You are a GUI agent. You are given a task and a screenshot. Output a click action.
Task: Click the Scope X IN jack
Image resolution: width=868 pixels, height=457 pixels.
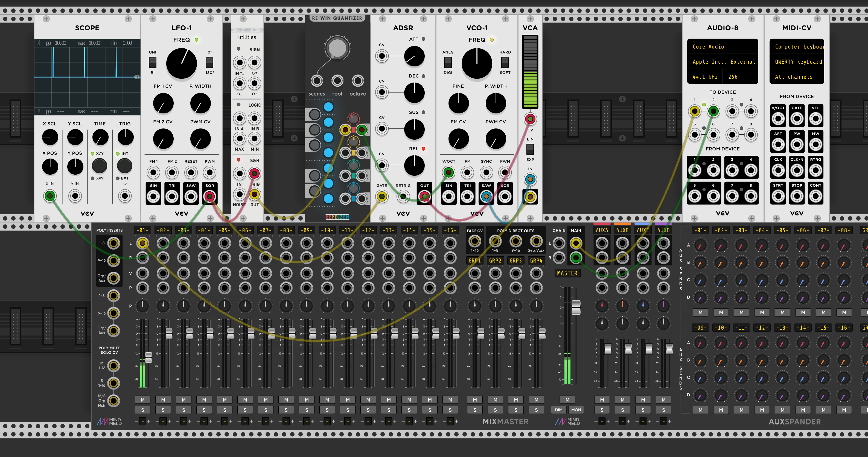(50, 196)
